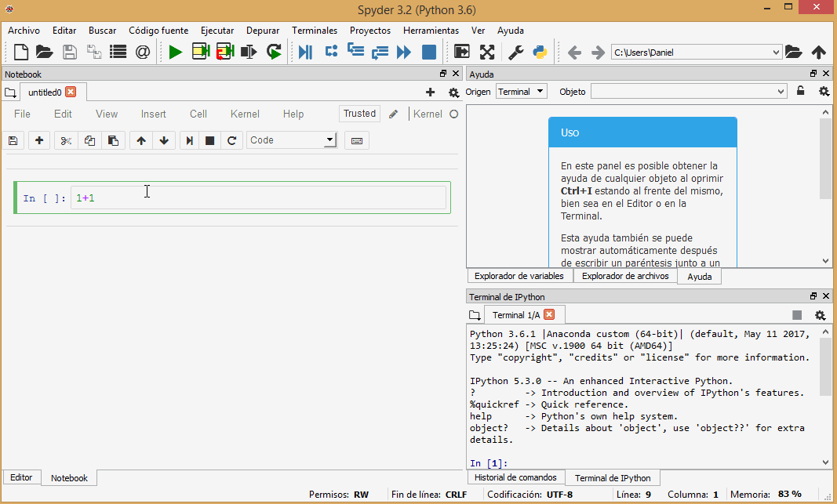Add a new notebook with the plus button
Viewport: 837px width, 504px height.
[x=430, y=92]
